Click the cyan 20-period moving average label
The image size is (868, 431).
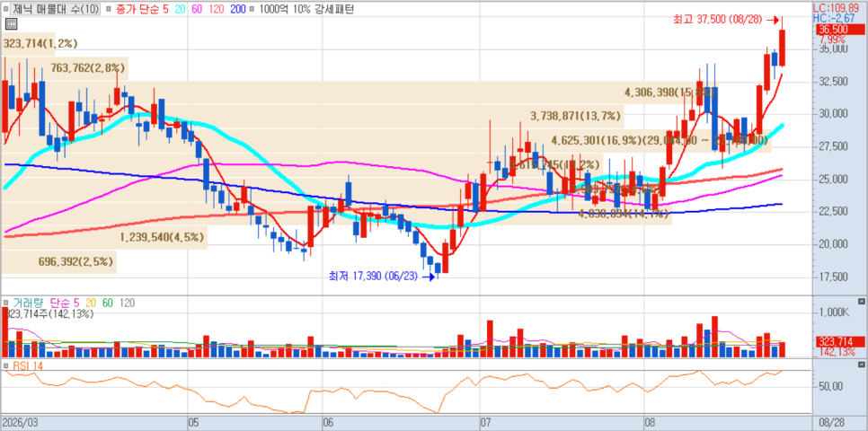click(180, 9)
